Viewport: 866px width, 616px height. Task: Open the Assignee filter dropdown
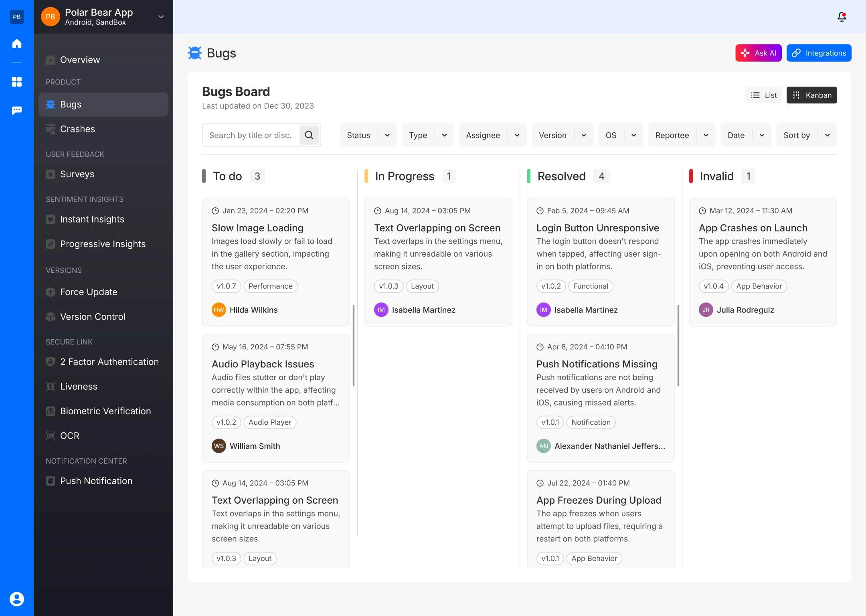pos(492,135)
